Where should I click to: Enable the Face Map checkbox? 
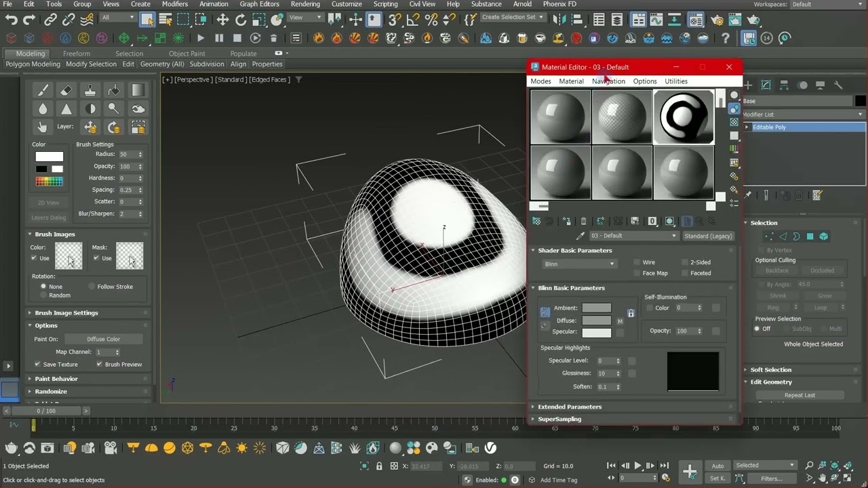pyautogui.click(x=637, y=273)
